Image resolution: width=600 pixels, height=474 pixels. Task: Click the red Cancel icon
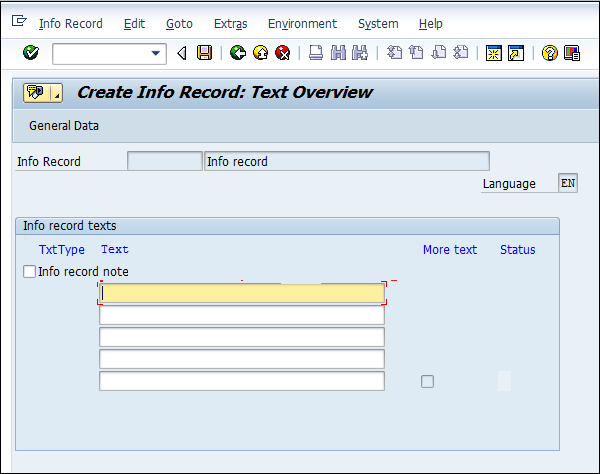[283, 53]
